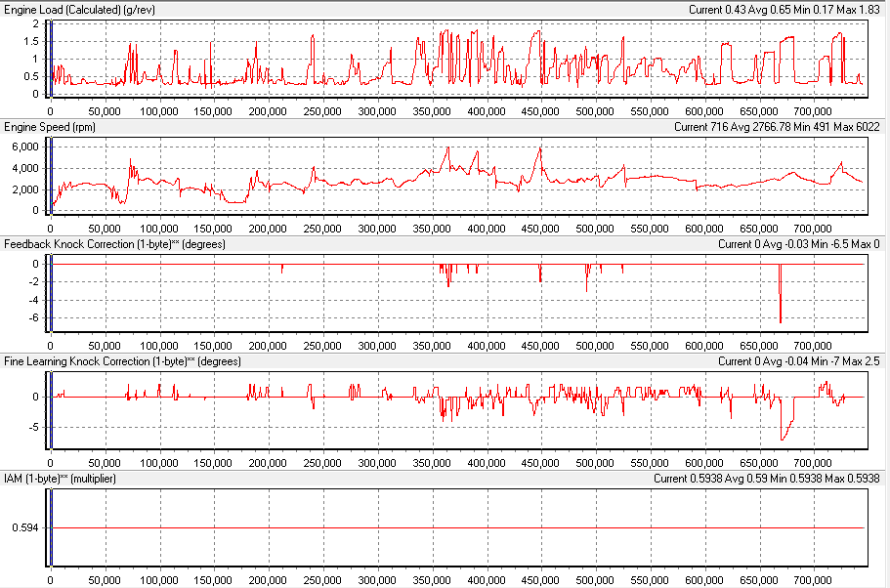This screenshot has width=890, height=588.
Task: Select the Feedback Knock stats showing Min -6.5
Action: [799, 244]
